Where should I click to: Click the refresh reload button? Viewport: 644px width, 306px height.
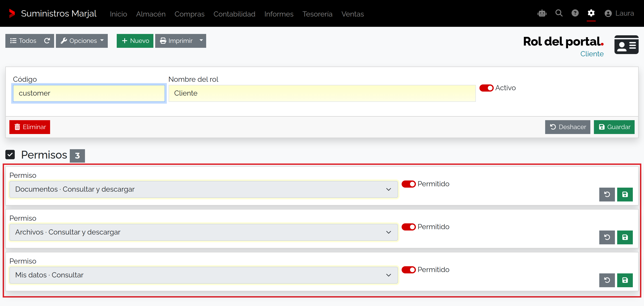(47, 41)
